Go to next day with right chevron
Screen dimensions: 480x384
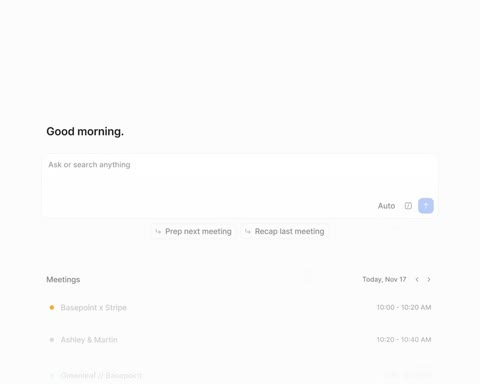click(429, 279)
